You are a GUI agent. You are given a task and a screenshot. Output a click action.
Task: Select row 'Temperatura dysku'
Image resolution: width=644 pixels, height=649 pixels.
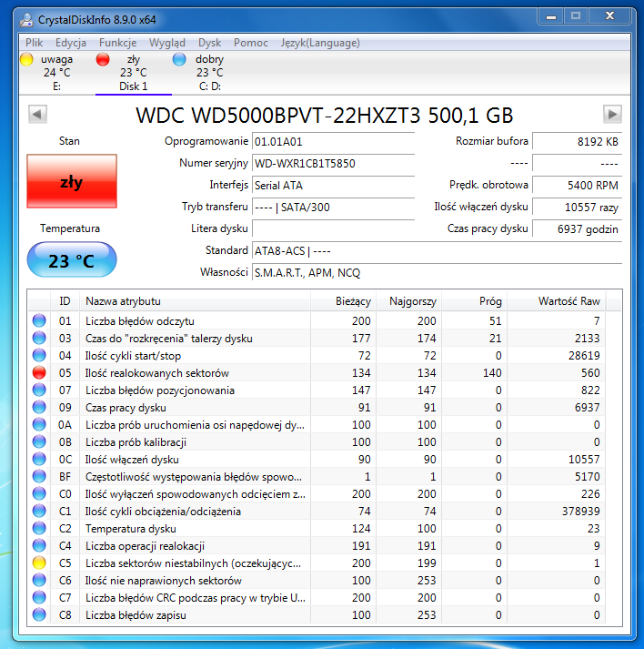317,529
